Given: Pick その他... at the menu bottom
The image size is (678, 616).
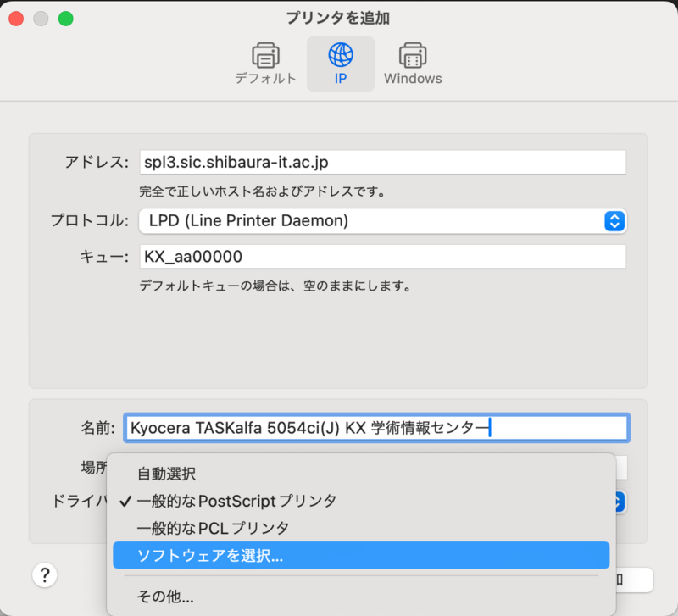Looking at the screenshot, I should tap(165, 597).
